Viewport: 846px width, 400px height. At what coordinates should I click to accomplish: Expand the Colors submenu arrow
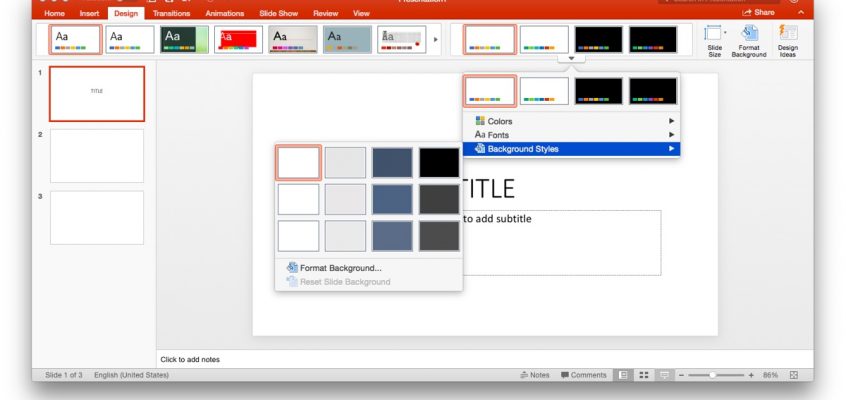672,121
